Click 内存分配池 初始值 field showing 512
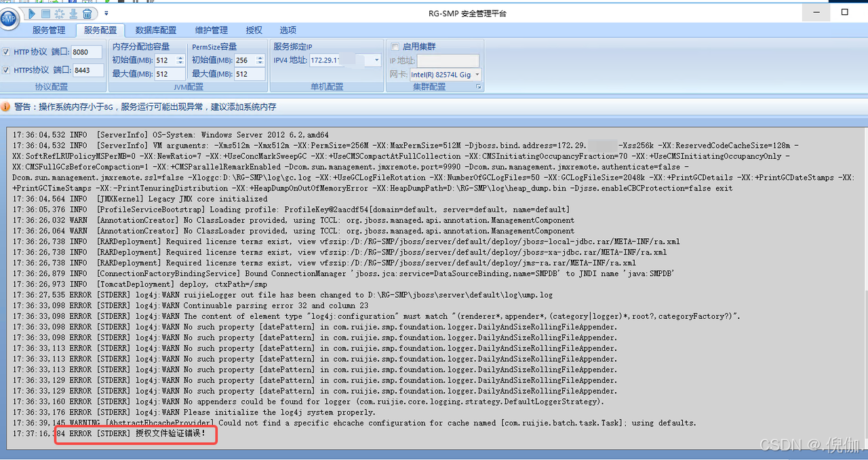This screenshot has width=868, height=460. [x=165, y=60]
